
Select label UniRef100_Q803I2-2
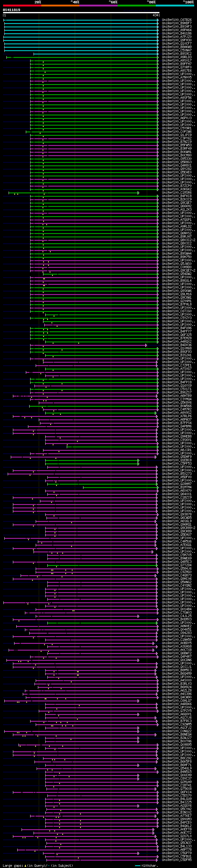[179, 240]
